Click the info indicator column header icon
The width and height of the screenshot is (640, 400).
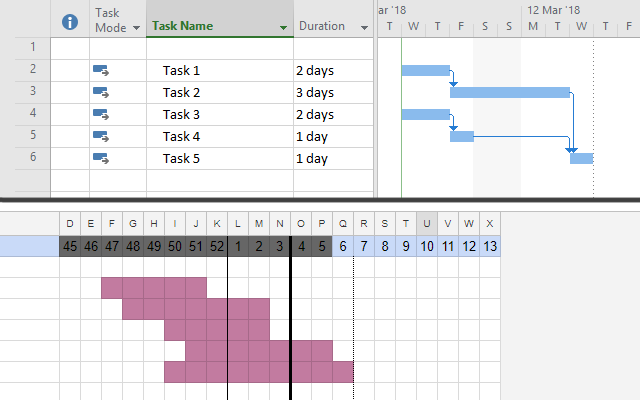[x=70, y=21]
